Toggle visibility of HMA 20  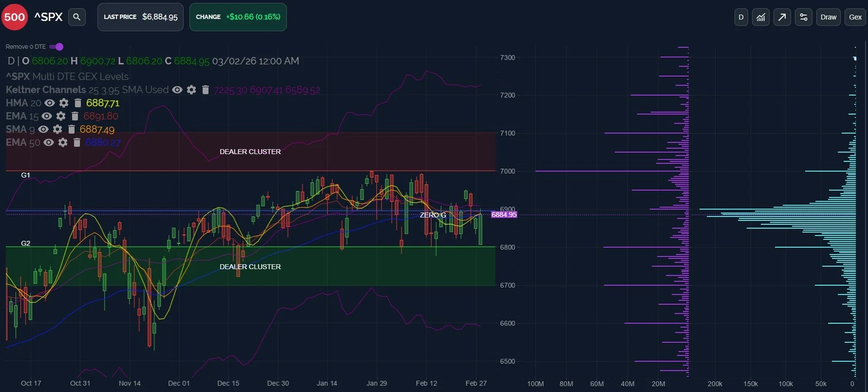(50, 103)
